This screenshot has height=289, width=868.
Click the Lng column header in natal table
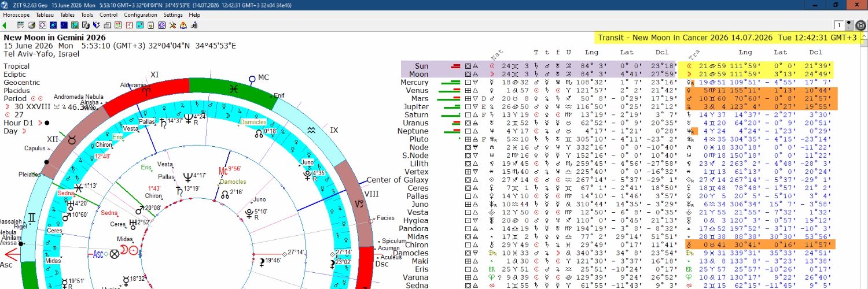click(x=592, y=52)
